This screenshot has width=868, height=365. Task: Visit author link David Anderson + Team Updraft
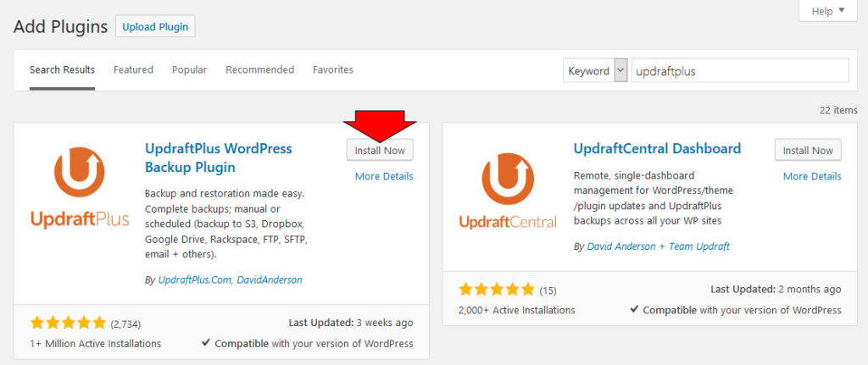point(658,246)
